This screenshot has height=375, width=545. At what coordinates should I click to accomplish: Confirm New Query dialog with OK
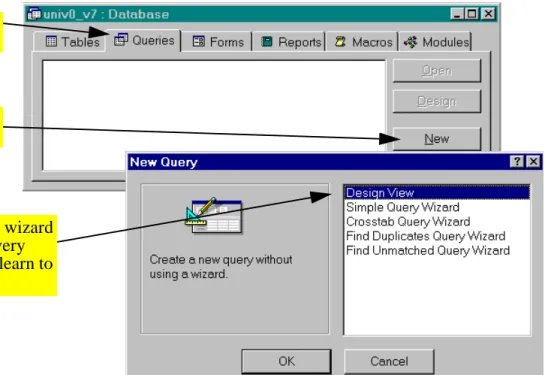tap(286, 361)
